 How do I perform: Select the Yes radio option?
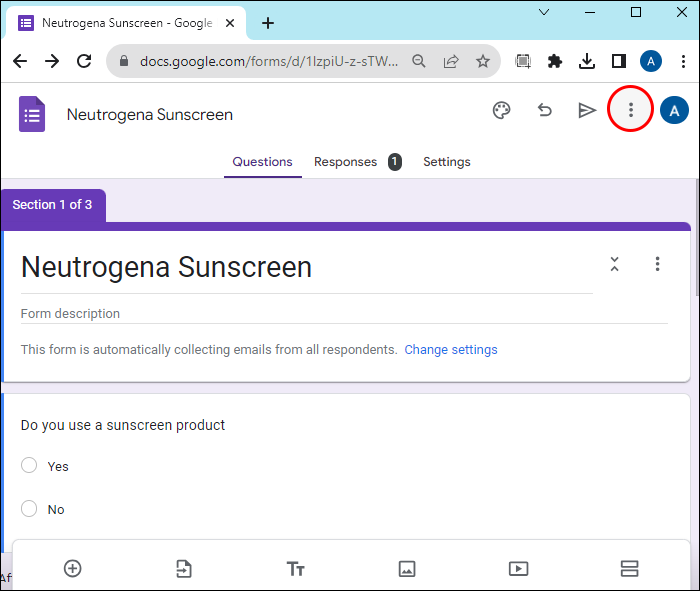tap(29, 465)
